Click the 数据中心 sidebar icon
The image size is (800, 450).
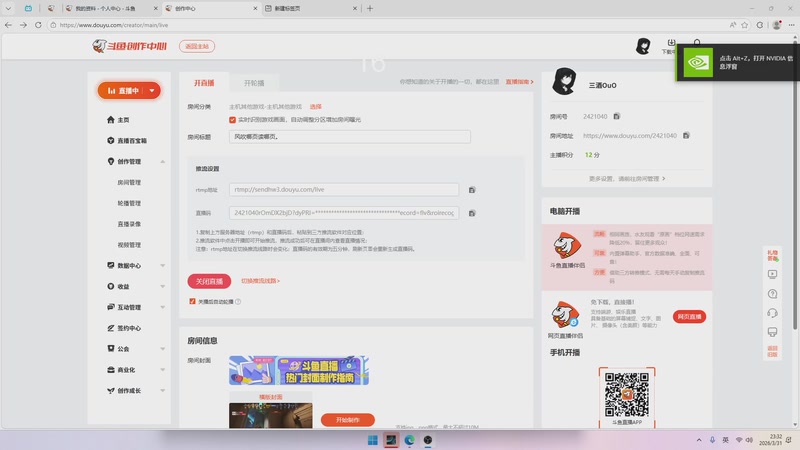(x=111, y=265)
